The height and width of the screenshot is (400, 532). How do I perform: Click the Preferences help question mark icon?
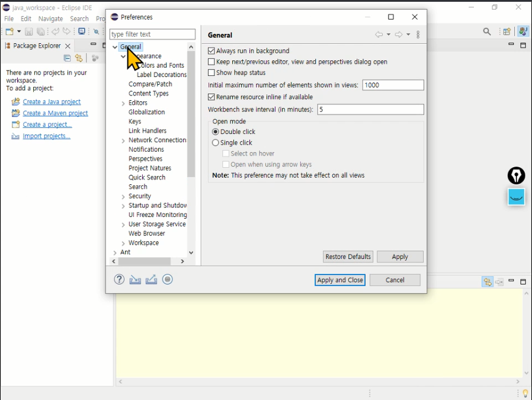(x=119, y=279)
